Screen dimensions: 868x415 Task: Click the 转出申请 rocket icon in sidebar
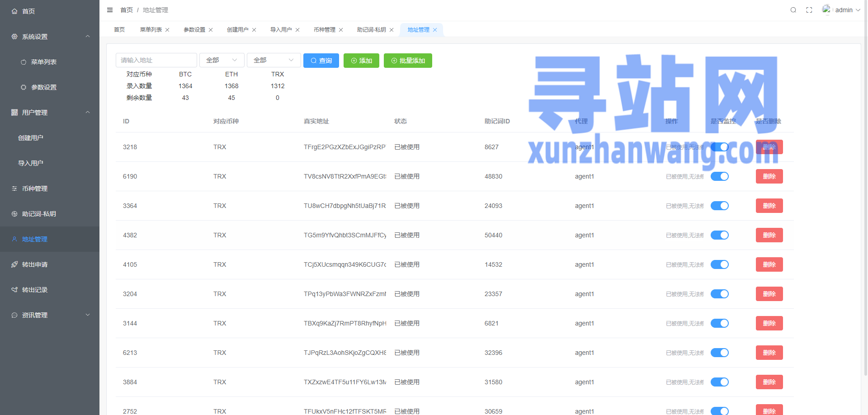(14, 264)
